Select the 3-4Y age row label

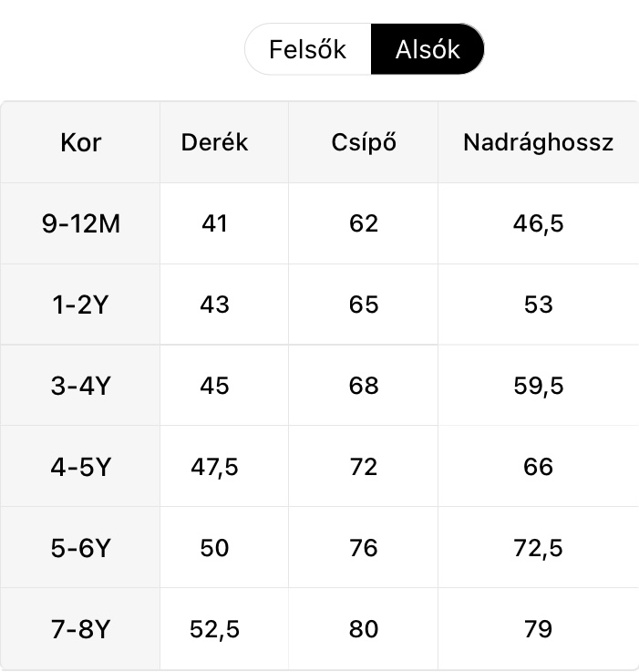click(80, 386)
